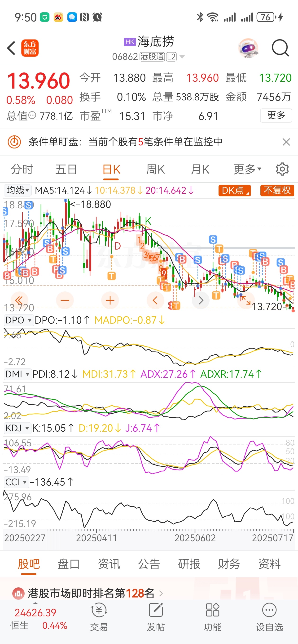Switch to 资料 tab

tap(269, 564)
